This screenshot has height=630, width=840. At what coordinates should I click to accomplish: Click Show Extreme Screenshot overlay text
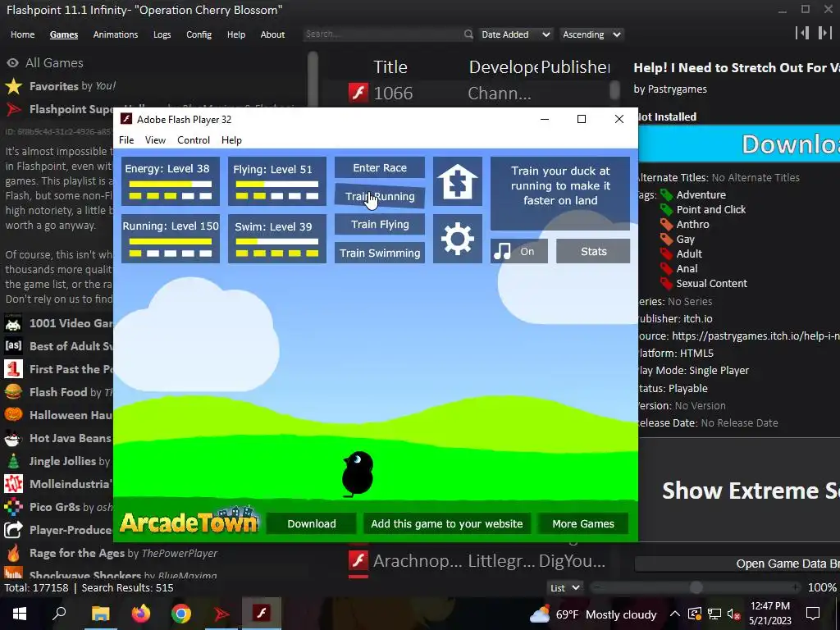pos(751,491)
